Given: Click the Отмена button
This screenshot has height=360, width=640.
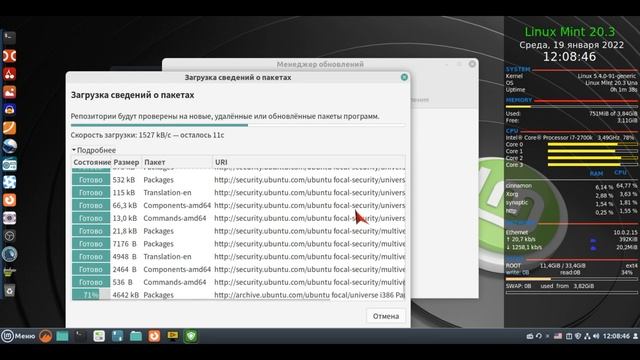Looking at the screenshot, I should coord(386,316).
